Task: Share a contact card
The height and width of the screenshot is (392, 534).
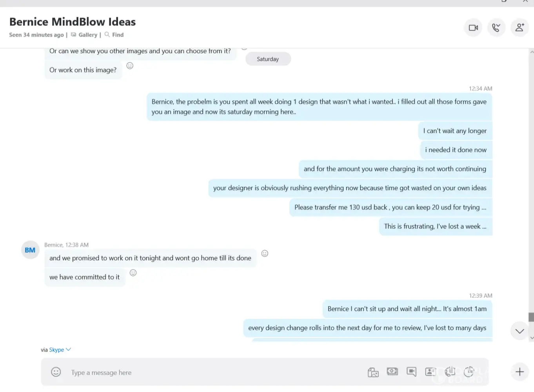Action: point(430,372)
